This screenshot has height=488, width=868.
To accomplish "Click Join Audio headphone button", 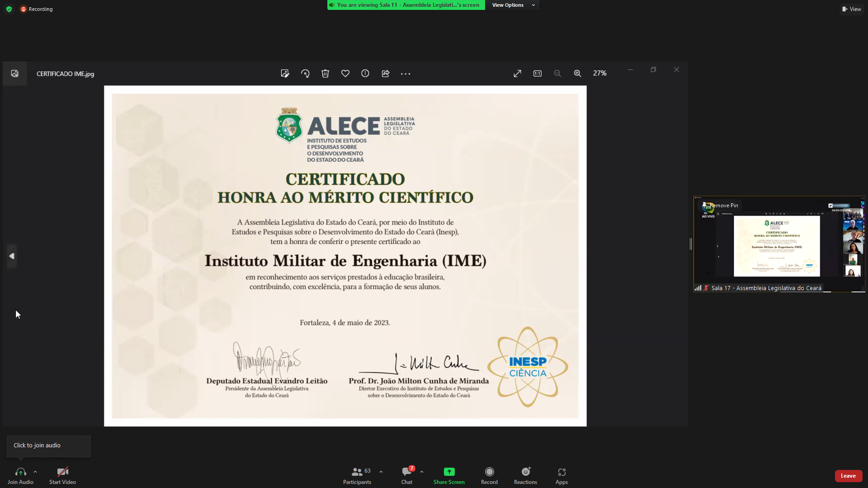I will pyautogui.click(x=20, y=472).
